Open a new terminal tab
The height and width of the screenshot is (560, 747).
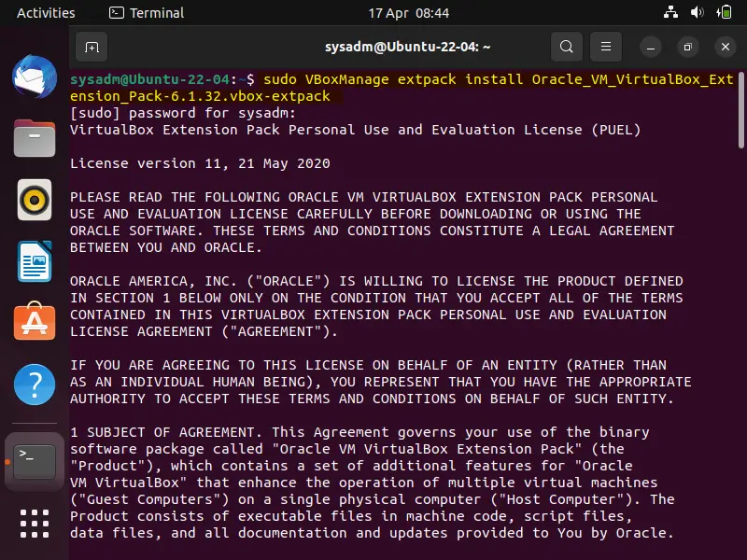click(92, 48)
